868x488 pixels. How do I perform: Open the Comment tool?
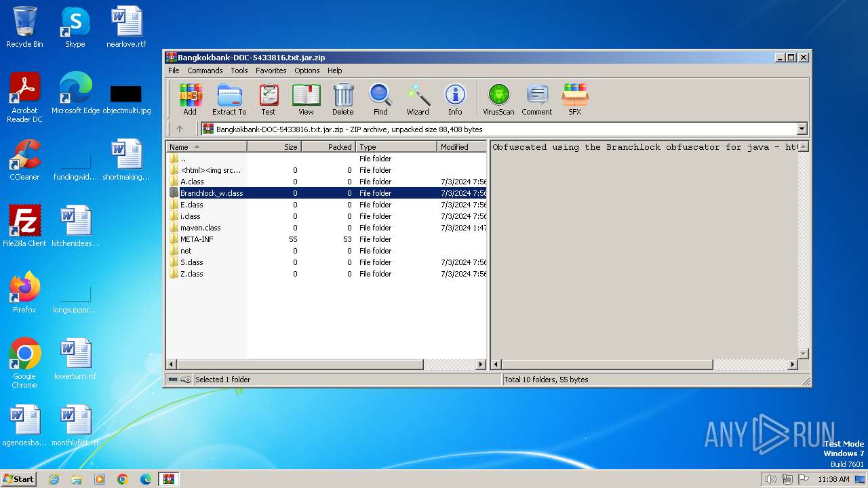tap(537, 100)
